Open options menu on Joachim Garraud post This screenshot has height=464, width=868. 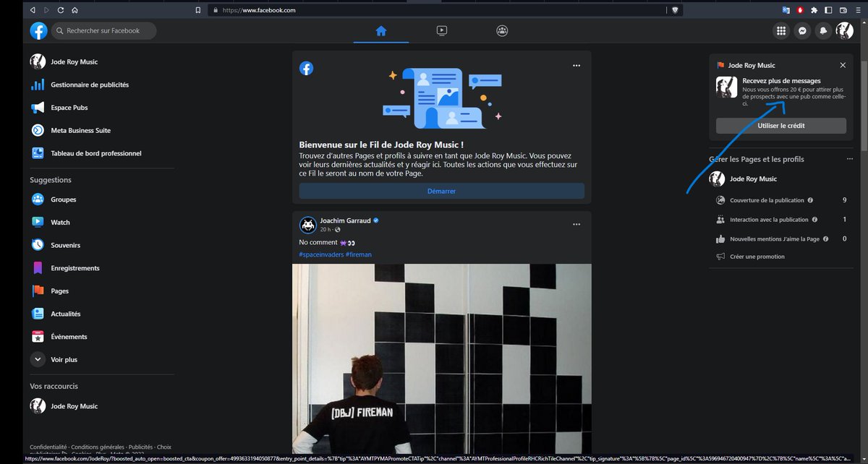click(x=576, y=225)
